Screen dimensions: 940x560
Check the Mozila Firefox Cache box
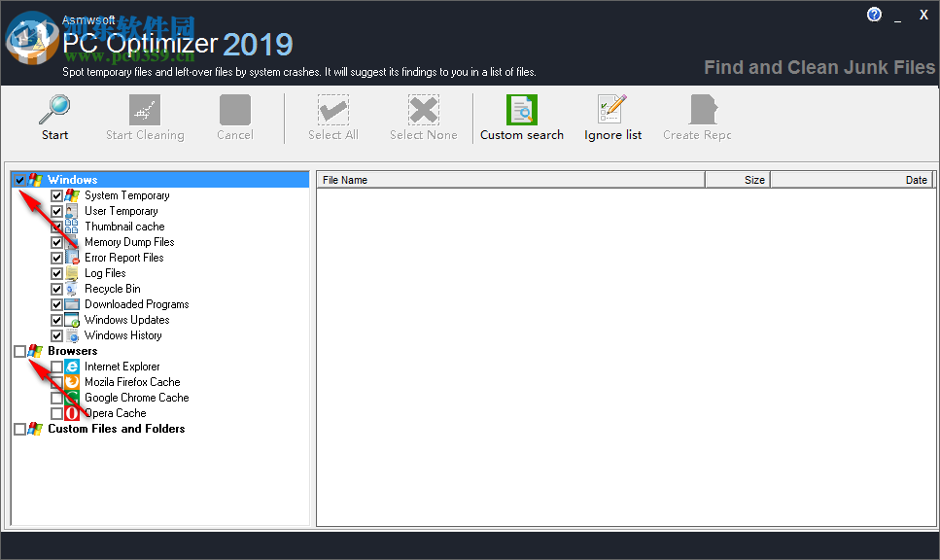(56, 381)
